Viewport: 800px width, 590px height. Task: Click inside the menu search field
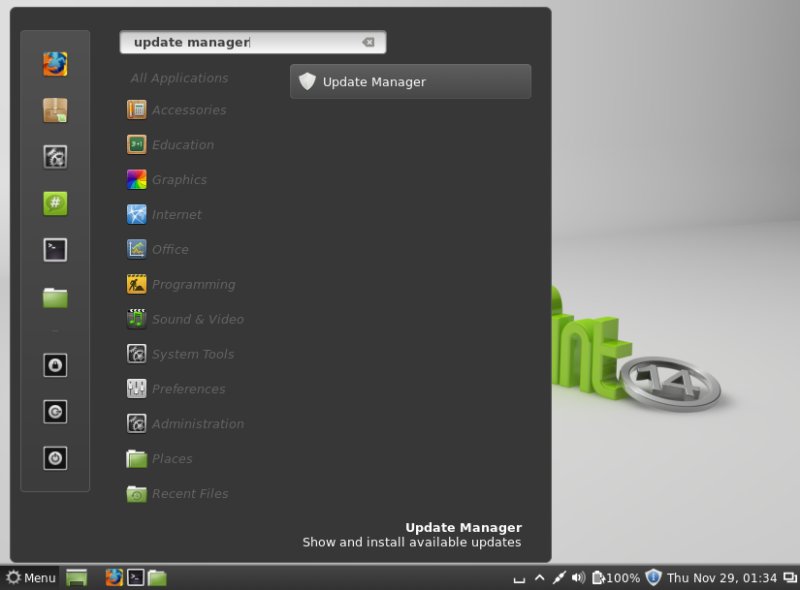pos(240,42)
